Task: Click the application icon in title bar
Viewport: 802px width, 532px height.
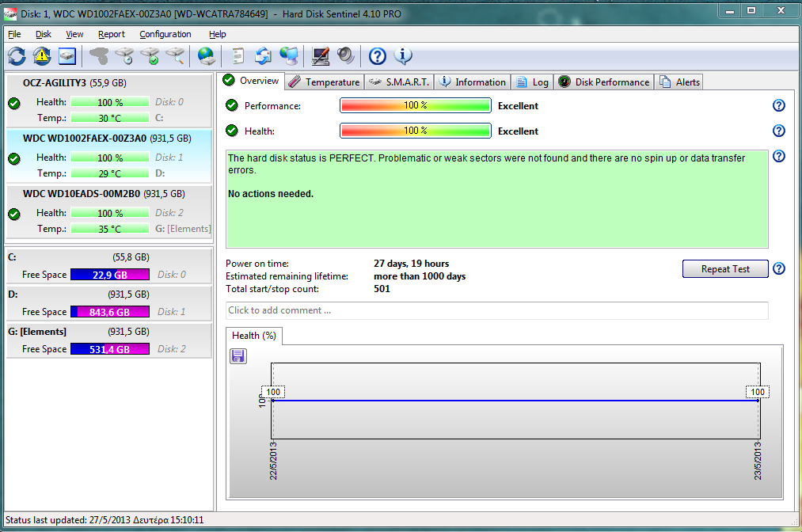Action: (10, 13)
